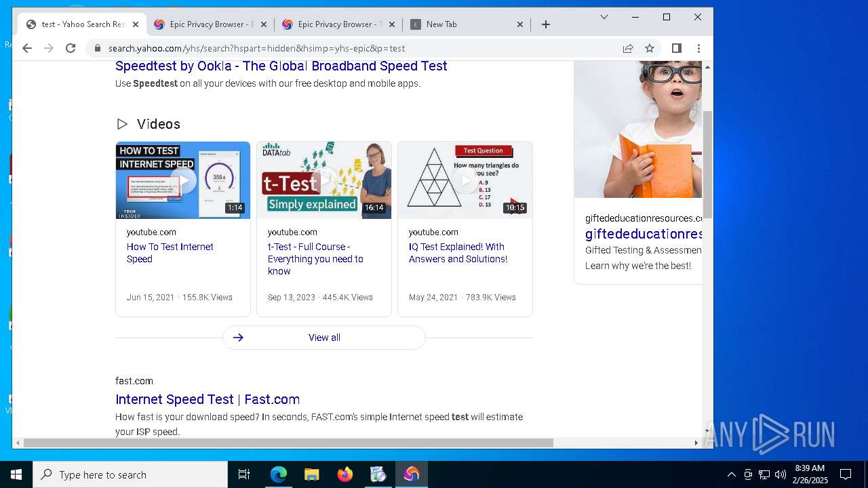Expand the tab search chevron
This screenshot has height=488, width=868.
point(604,17)
